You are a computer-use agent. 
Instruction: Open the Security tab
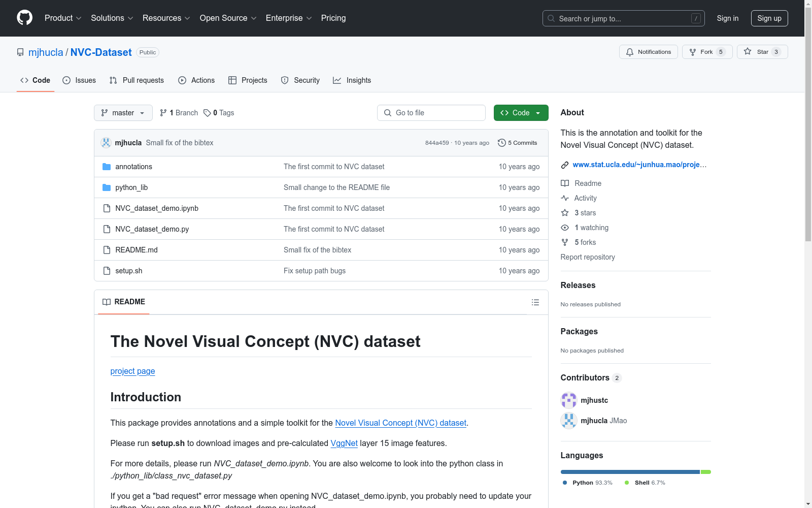tap(300, 80)
